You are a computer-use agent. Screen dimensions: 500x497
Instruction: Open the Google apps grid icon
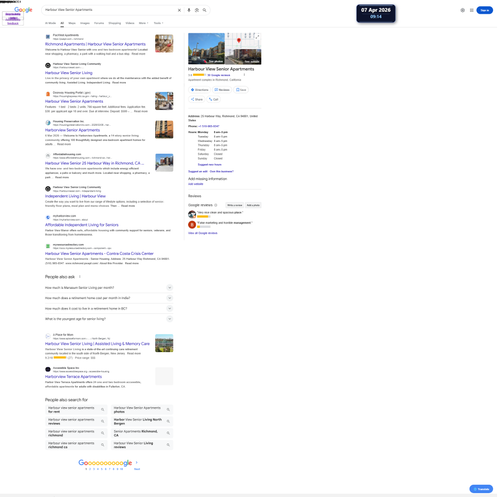[471, 10]
